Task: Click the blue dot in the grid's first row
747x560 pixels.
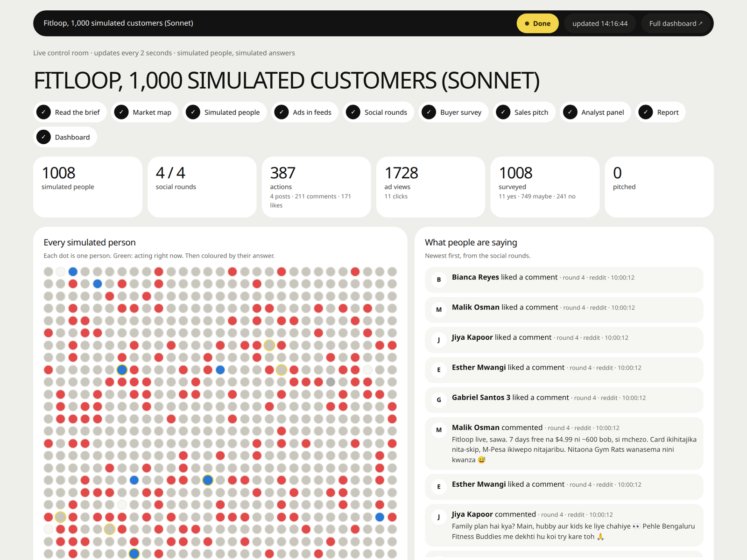Action: [73, 272]
